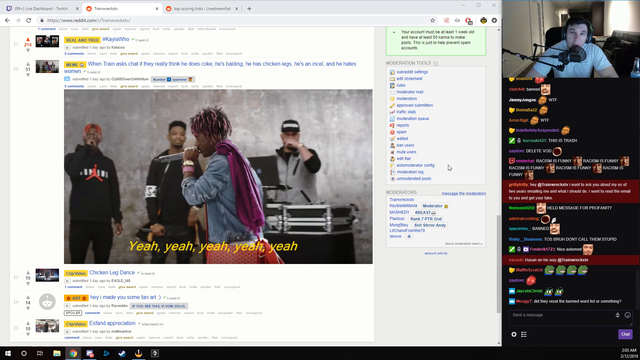Open Cortana search circle on taskbar
The image size is (640, 360).
click(x=24, y=353)
